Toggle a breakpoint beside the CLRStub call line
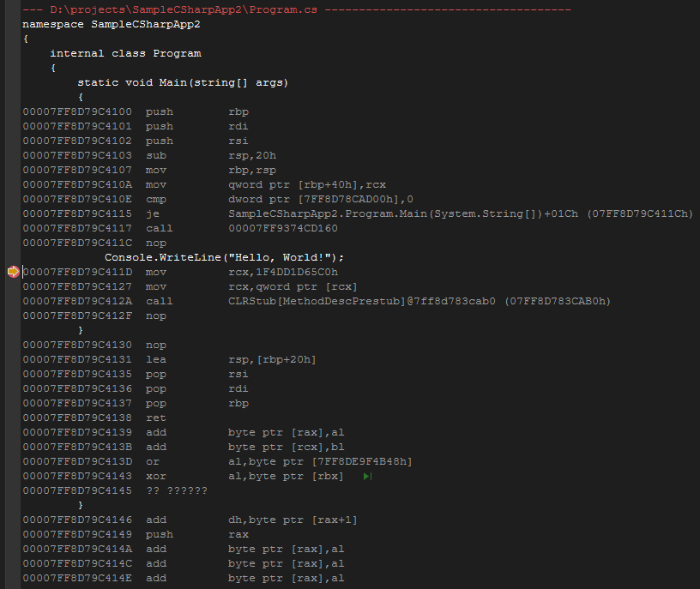The height and width of the screenshot is (589, 700). [x=12, y=301]
